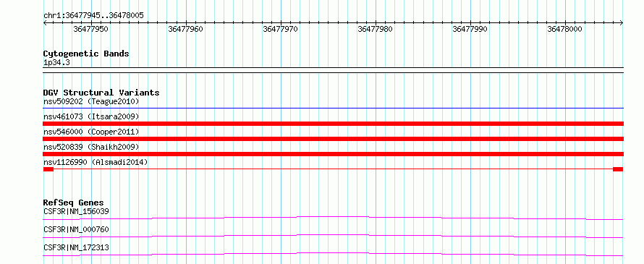This screenshot has height=264, width=644.
Task: Click the nsv546000 red variant bar
Action: pos(333,139)
